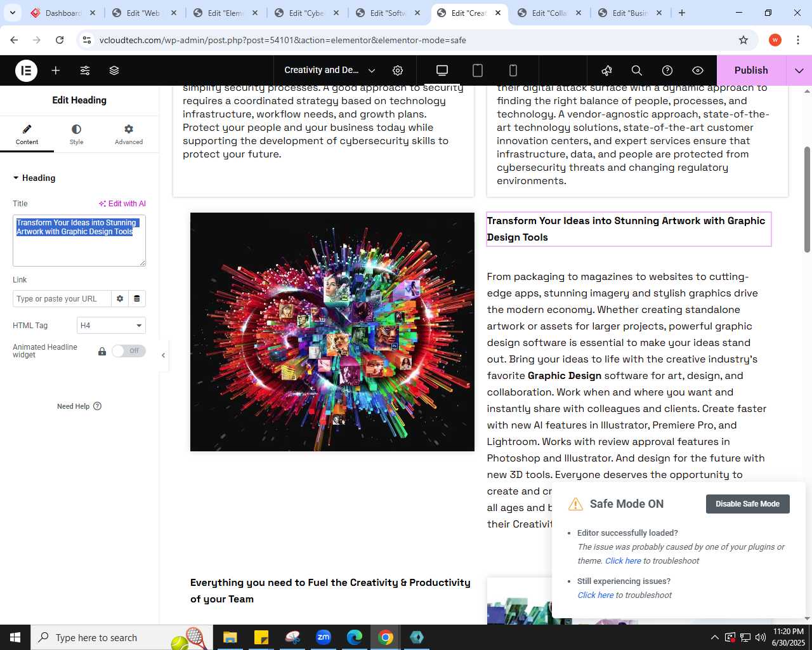Screen dimensions: 812x650
Task: Open Zoom from the taskbar
Action: pos(324,637)
